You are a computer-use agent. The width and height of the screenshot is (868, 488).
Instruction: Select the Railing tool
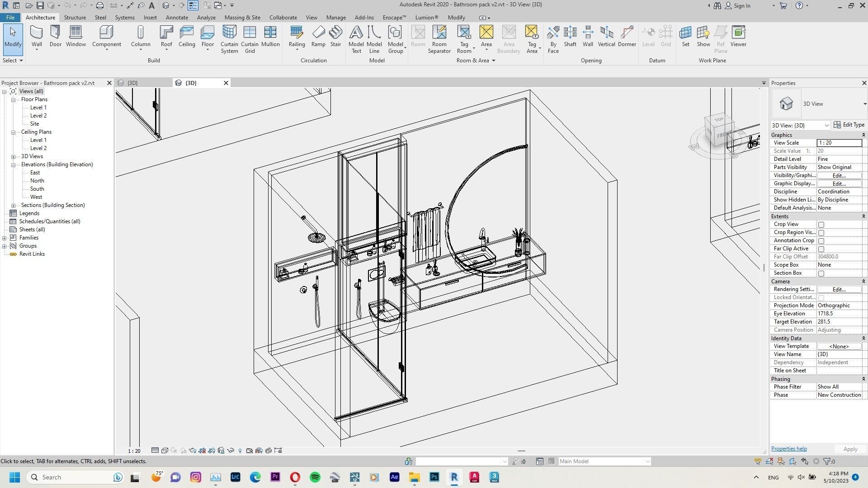click(x=297, y=36)
